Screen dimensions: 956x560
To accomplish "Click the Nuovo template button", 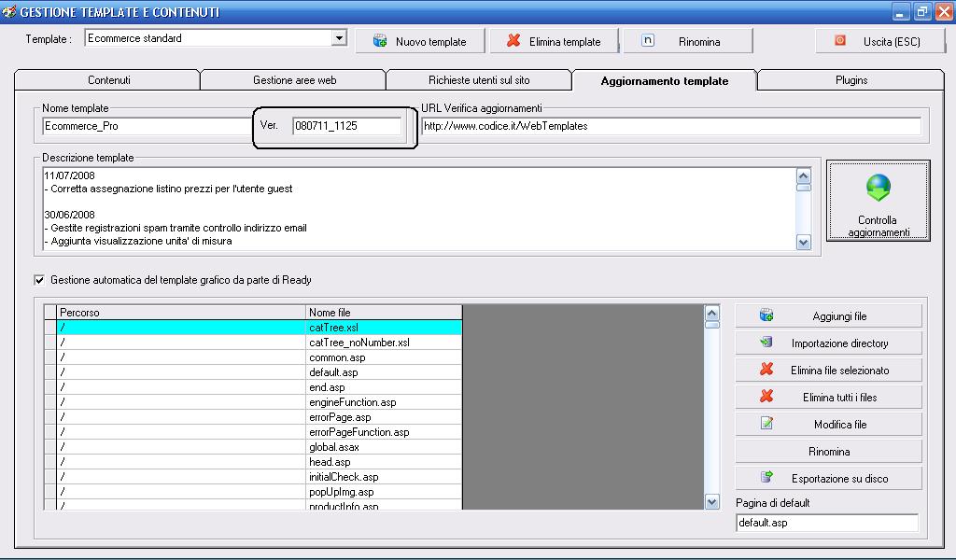I will pyautogui.click(x=420, y=41).
